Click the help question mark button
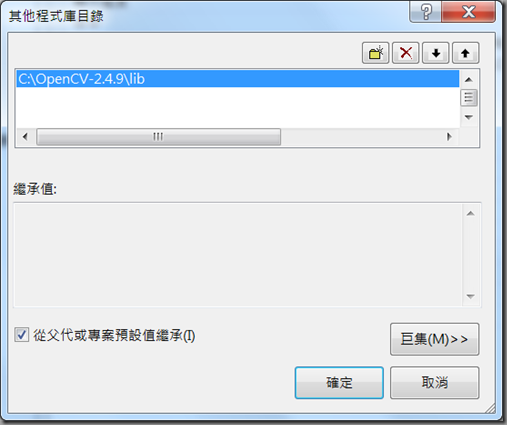The width and height of the screenshot is (507, 425). [x=426, y=12]
